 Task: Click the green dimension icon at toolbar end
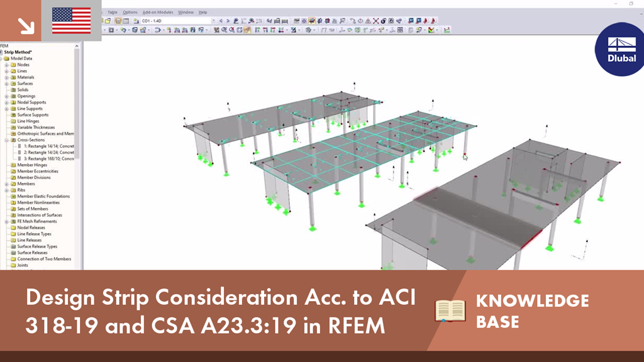coord(447,30)
